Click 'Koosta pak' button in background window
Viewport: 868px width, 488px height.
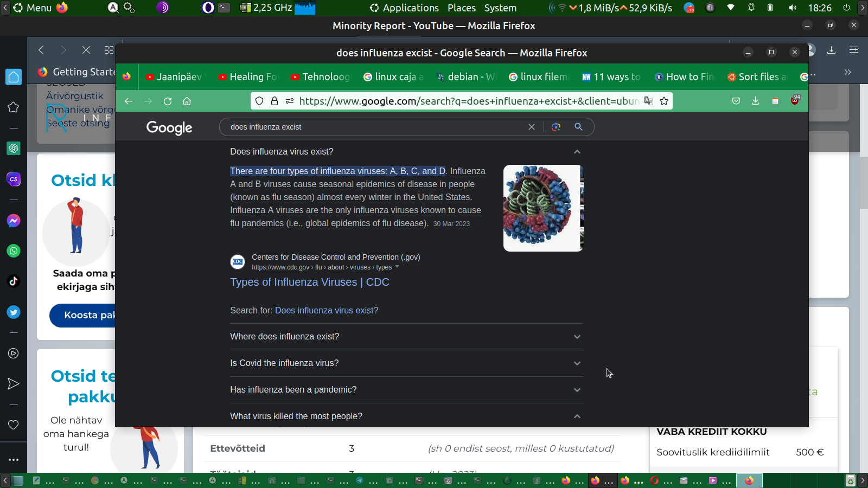(82, 315)
